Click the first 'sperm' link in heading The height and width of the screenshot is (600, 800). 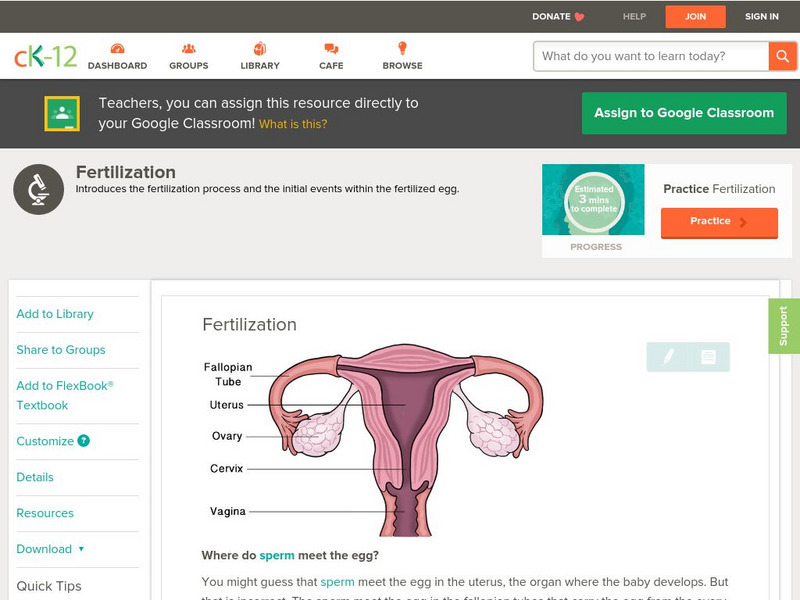click(277, 555)
